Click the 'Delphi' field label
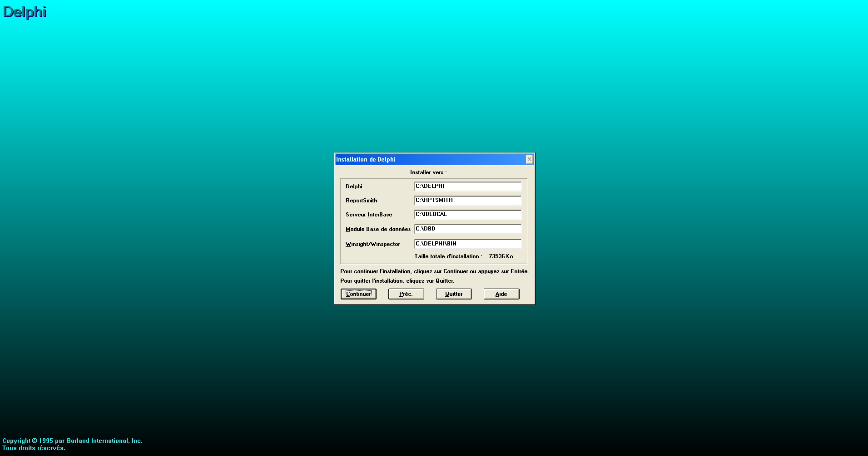This screenshot has height=456, width=868. click(x=354, y=186)
